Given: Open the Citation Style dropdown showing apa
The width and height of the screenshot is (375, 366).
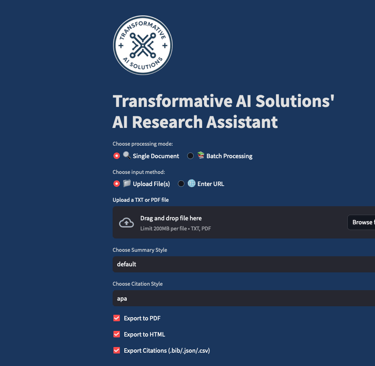Looking at the screenshot, I should pyautogui.click(x=244, y=298).
